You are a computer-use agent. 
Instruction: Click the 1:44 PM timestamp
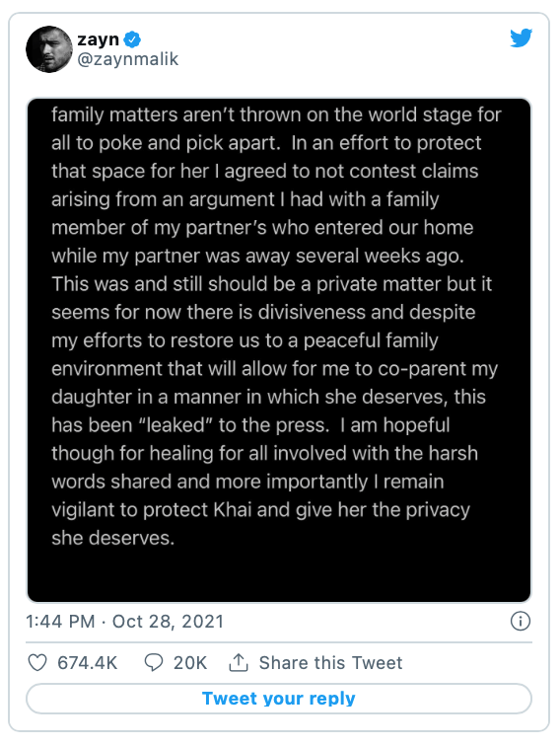[x=60, y=622]
